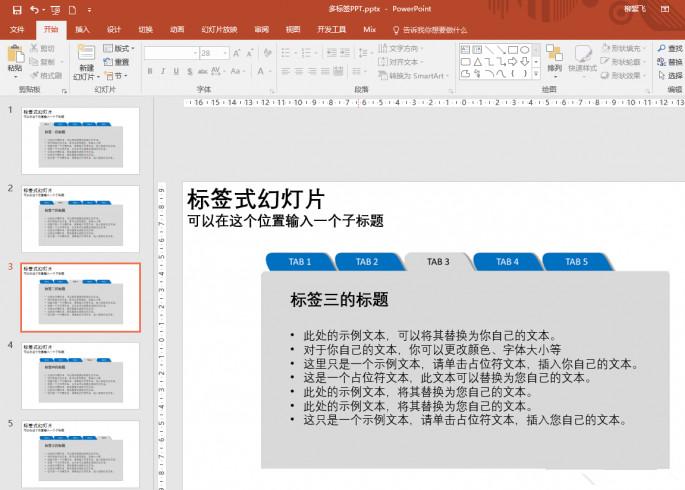The width and height of the screenshot is (685, 490).
Task: Click the Save icon in quick access toolbar
Action: pyautogui.click(x=16, y=9)
